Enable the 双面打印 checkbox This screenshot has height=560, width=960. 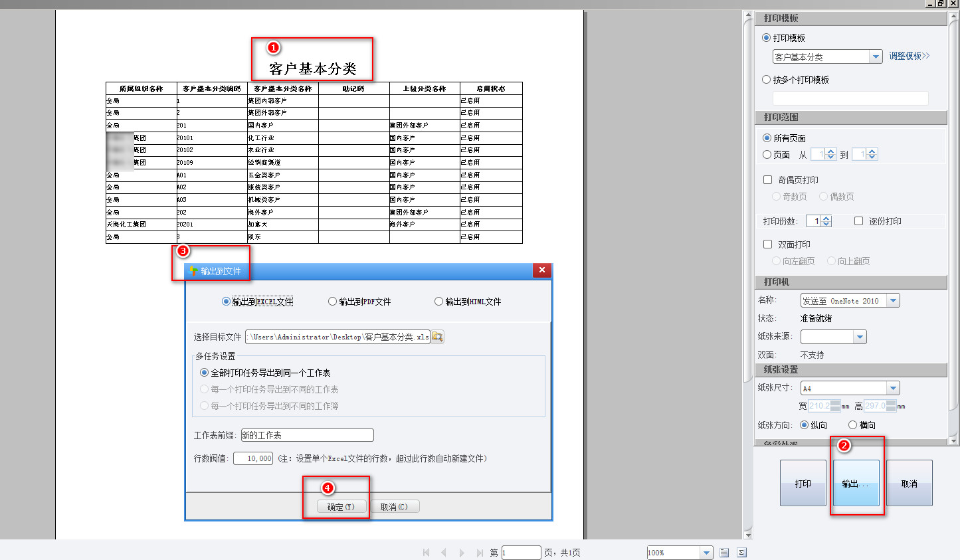pos(768,244)
